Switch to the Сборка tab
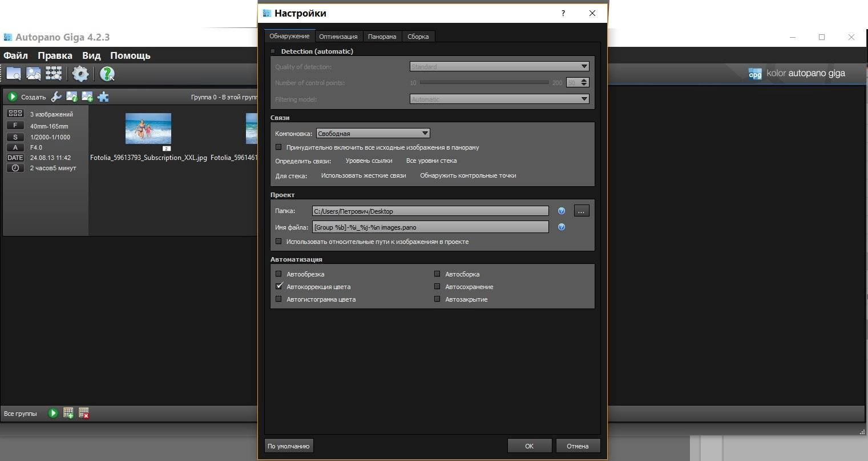The image size is (868, 461). 418,37
